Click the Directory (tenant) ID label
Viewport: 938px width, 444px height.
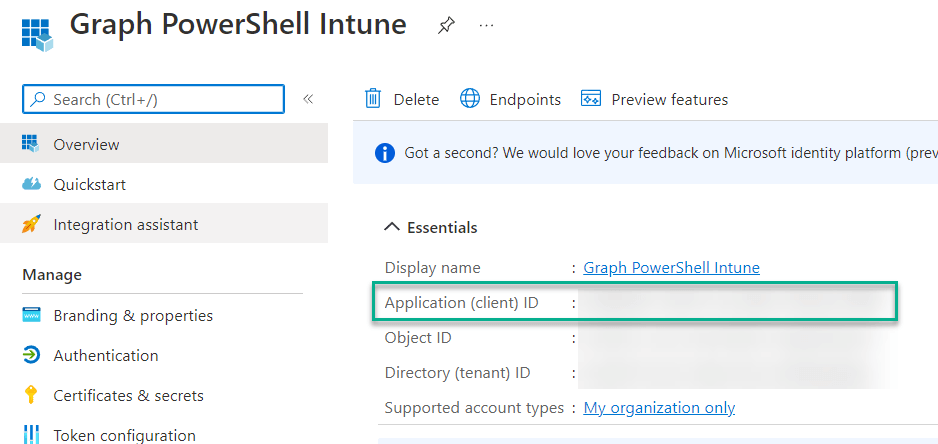tap(458, 373)
